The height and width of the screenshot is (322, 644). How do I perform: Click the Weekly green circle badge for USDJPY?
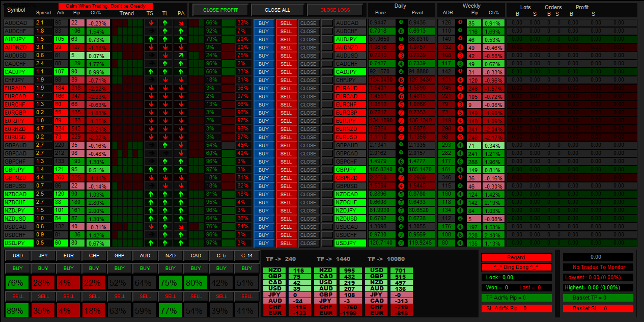coord(460,243)
